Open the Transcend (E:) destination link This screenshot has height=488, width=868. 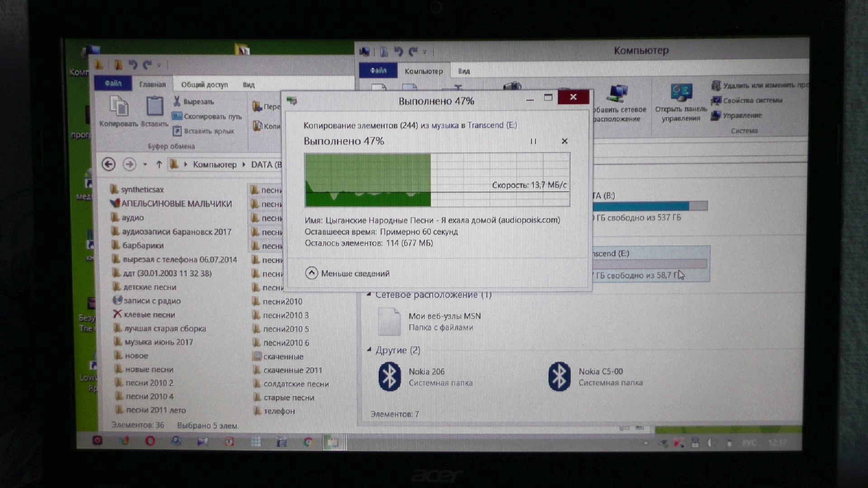[492, 125]
